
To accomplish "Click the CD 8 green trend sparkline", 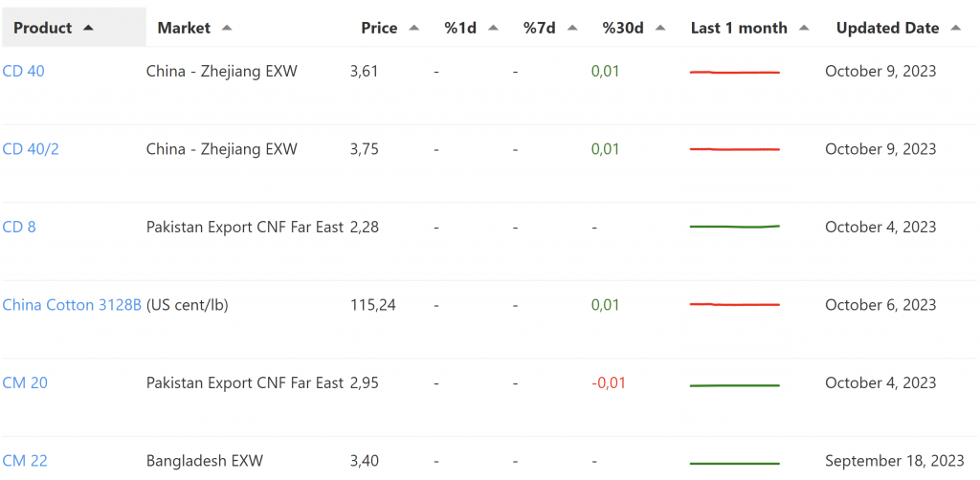I will (735, 227).
